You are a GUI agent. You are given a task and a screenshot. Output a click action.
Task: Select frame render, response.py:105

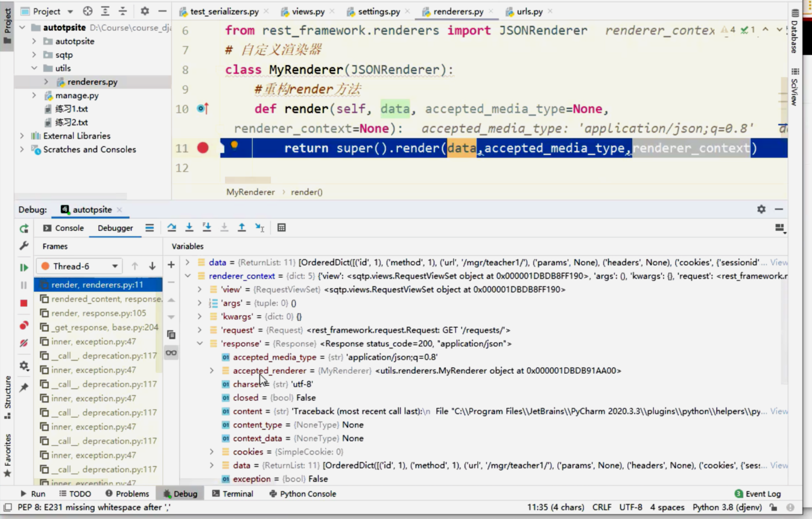pos(99,313)
